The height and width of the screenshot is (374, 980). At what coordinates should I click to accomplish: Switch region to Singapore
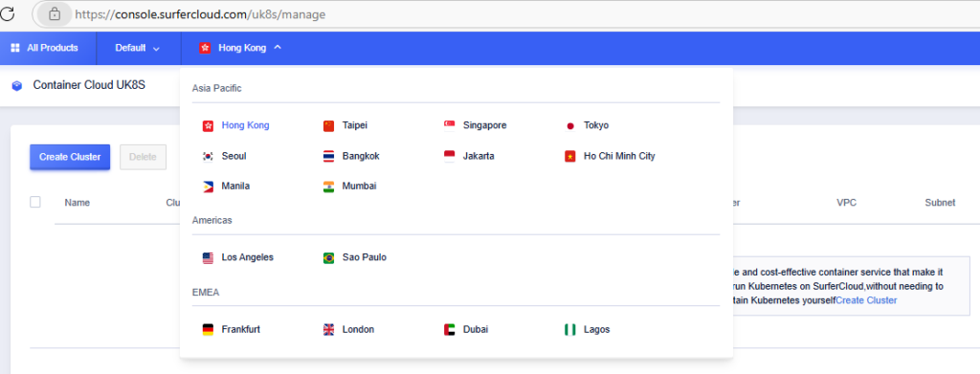click(485, 125)
